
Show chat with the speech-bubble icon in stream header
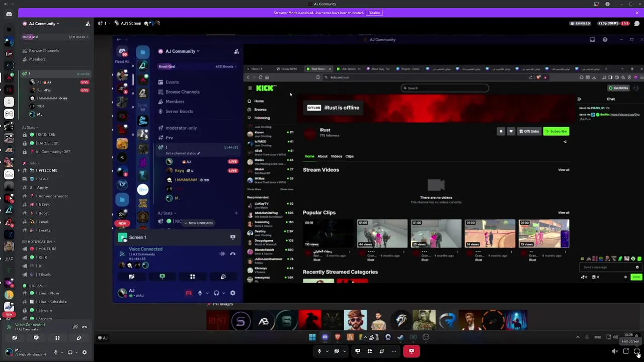click(637, 23)
